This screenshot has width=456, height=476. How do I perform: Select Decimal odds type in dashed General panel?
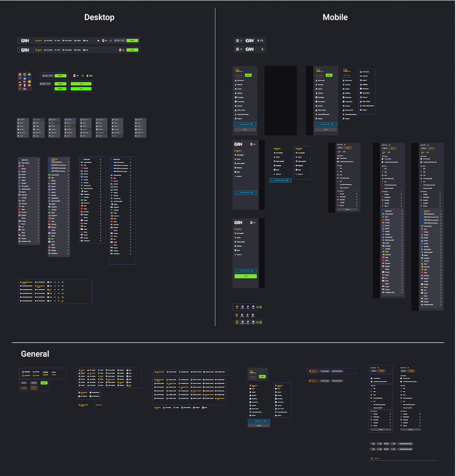pos(374,371)
